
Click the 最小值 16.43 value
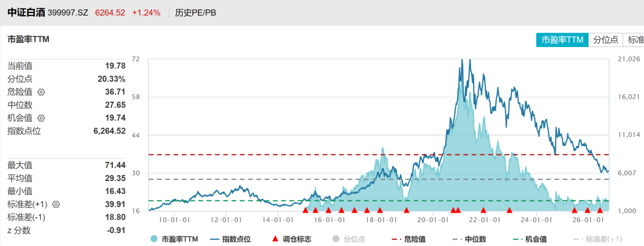[x=115, y=191]
